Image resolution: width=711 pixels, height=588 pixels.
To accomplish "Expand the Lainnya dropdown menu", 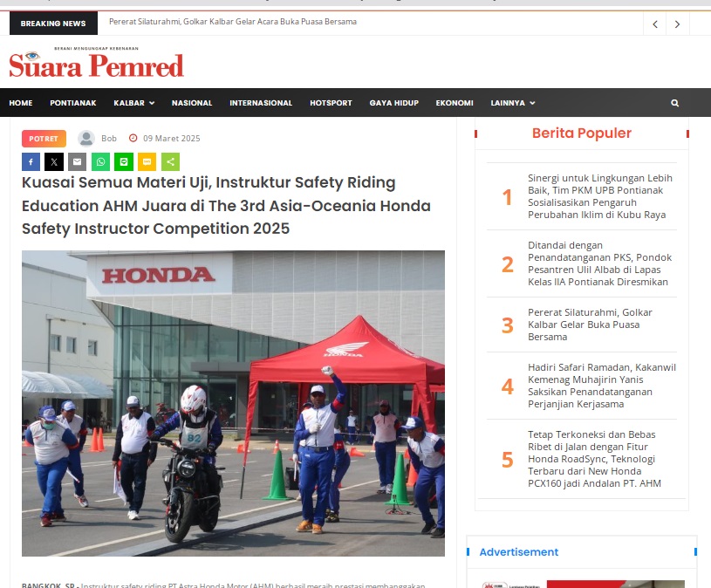I will [x=513, y=103].
